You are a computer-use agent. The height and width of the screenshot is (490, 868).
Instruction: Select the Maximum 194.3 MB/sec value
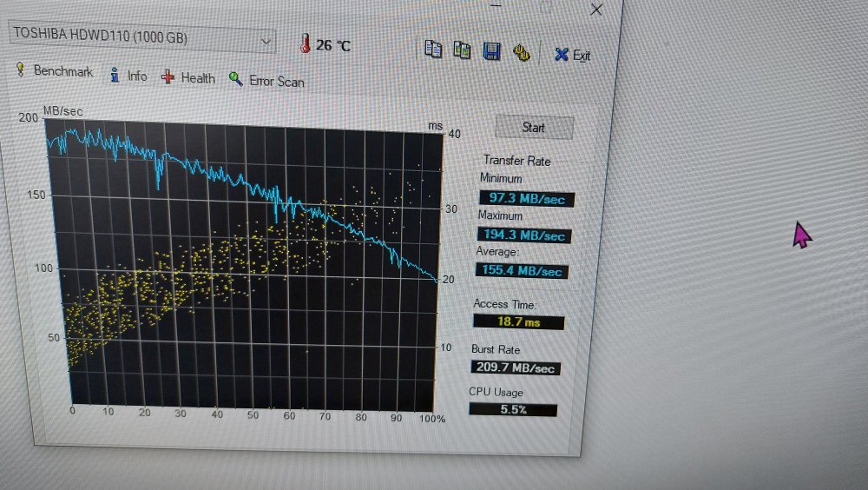tap(523, 235)
